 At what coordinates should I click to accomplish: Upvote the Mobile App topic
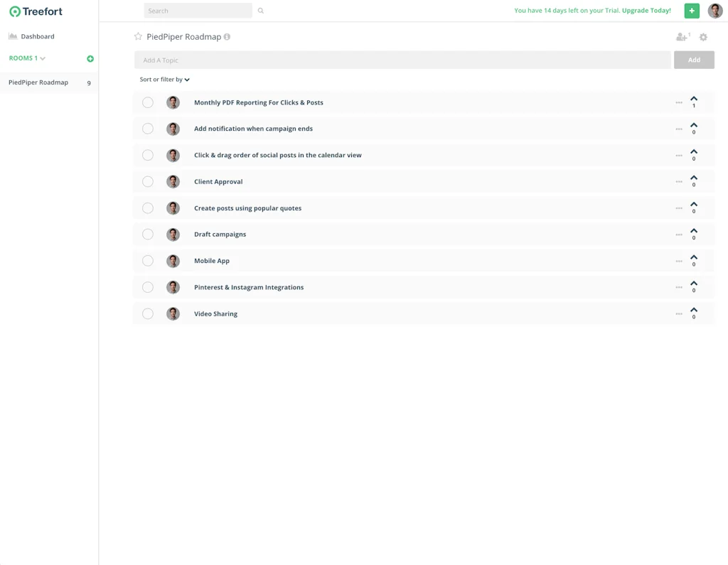click(694, 257)
